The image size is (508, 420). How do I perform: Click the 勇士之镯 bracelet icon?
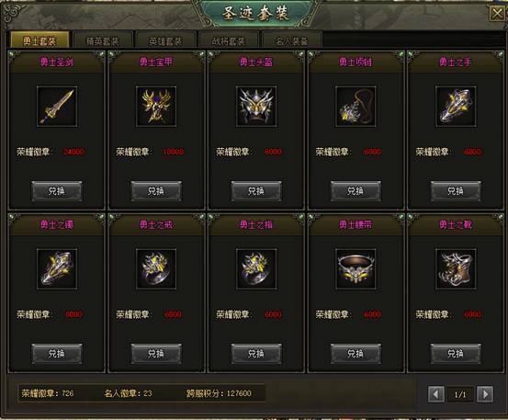tap(57, 269)
